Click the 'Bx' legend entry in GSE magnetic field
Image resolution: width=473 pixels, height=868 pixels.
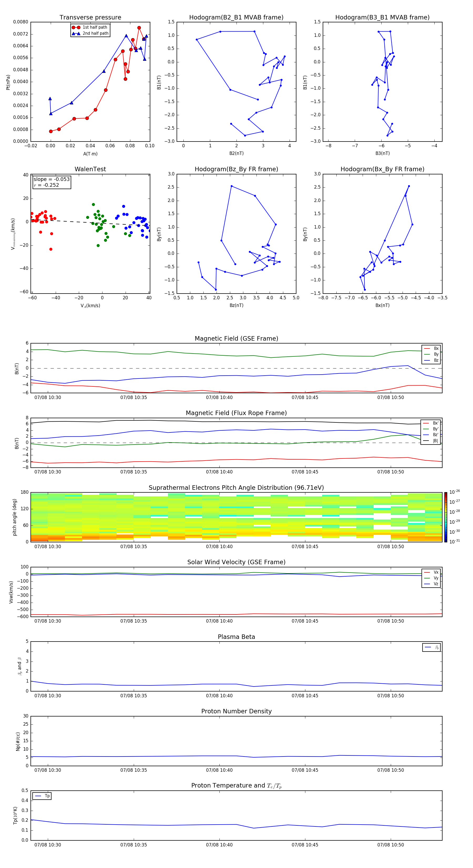pos(431,349)
